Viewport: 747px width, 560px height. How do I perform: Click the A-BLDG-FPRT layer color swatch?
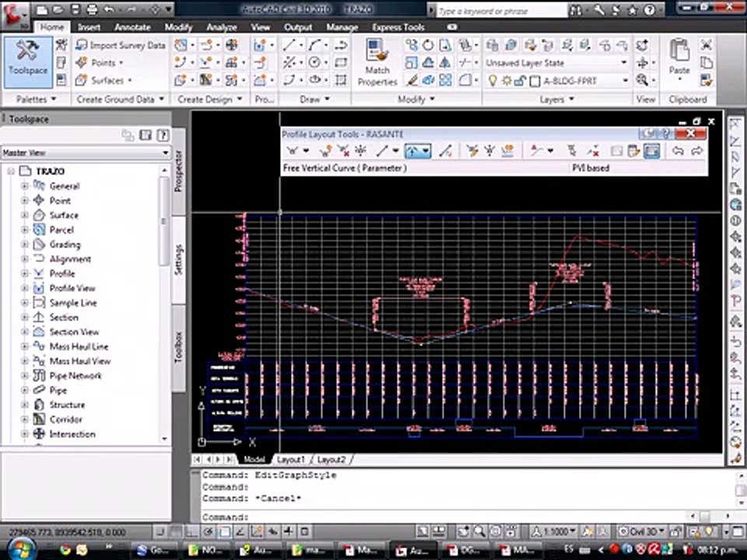tap(535, 82)
